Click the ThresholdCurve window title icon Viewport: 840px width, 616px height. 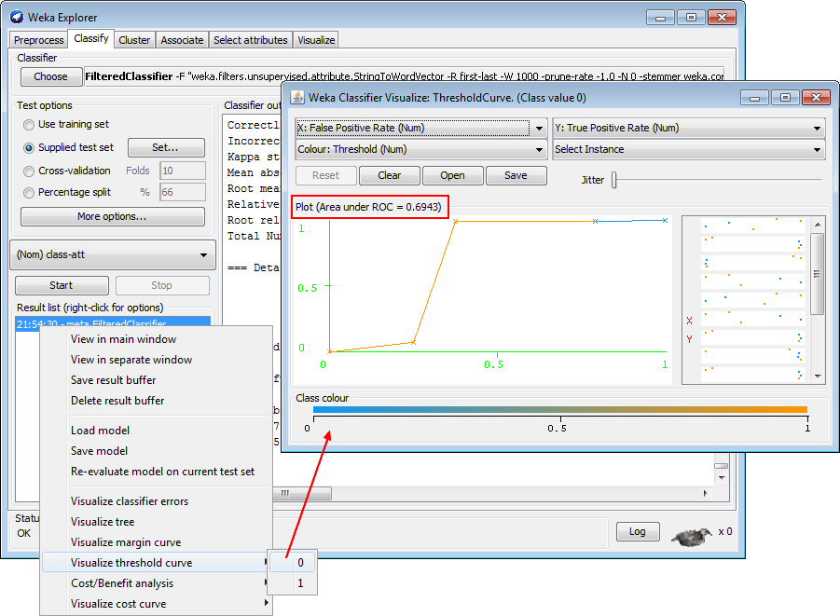pyautogui.click(x=298, y=97)
